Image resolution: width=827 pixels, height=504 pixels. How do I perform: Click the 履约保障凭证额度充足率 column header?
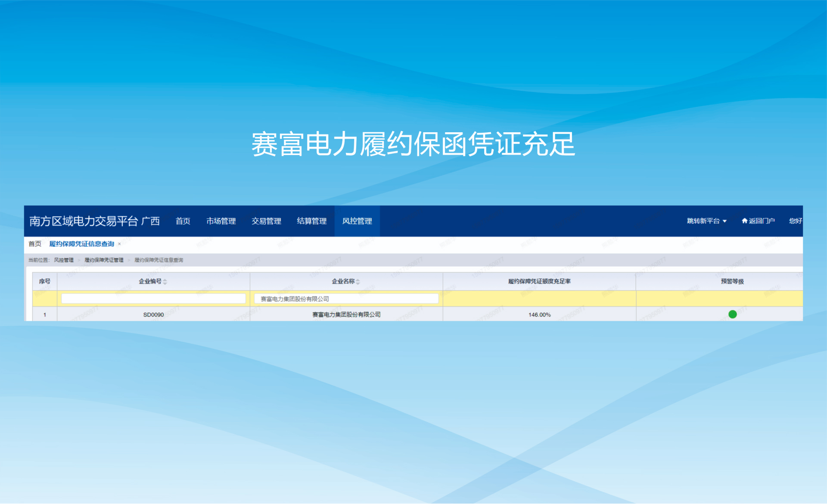click(x=539, y=281)
